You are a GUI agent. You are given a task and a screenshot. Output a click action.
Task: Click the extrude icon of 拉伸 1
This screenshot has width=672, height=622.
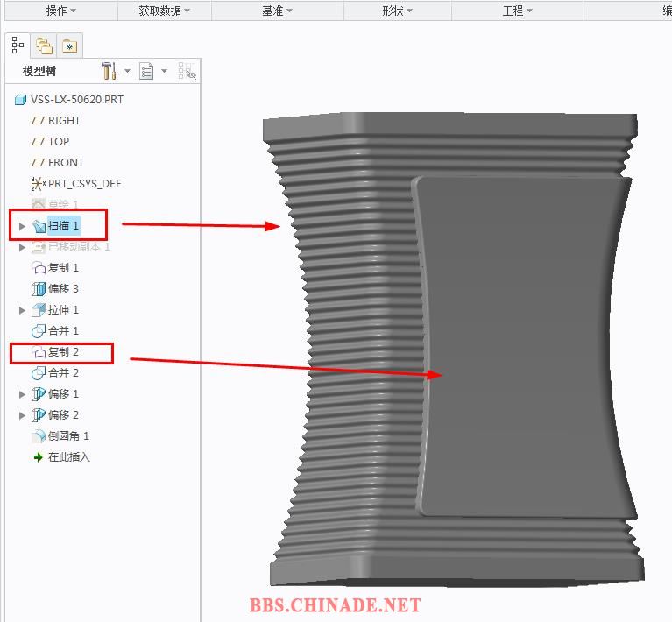click(x=39, y=310)
